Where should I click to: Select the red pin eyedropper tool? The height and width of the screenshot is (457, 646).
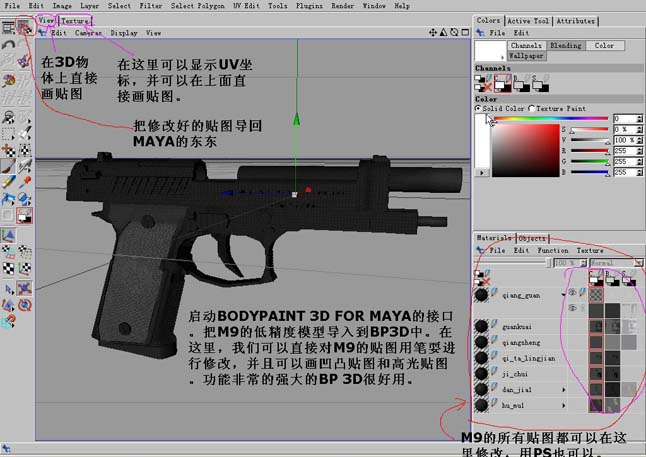(25, 182)
